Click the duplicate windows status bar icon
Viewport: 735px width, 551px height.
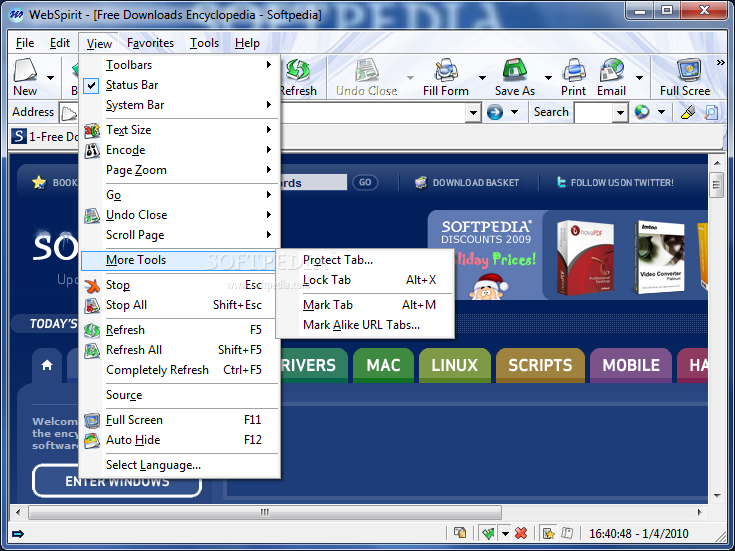click(x=460, y=533)
